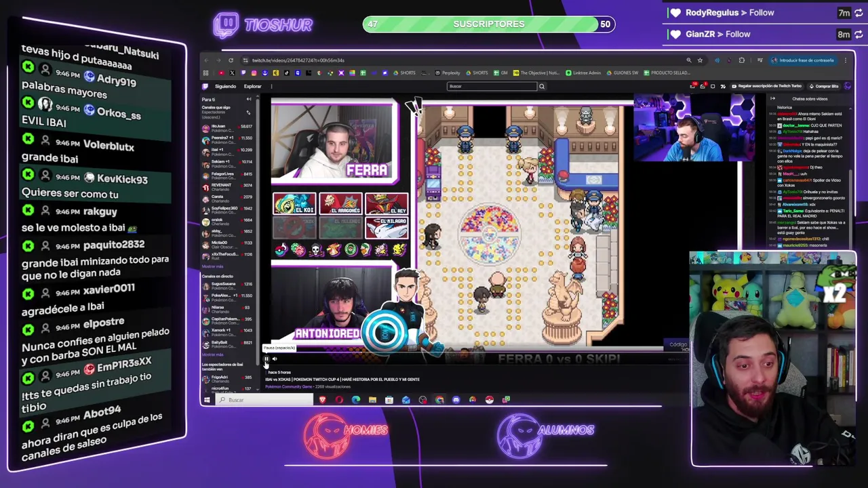The width and height of the screenshot is (868, 488).
Task: Pause the Twitch video
Action: (267, 359)
